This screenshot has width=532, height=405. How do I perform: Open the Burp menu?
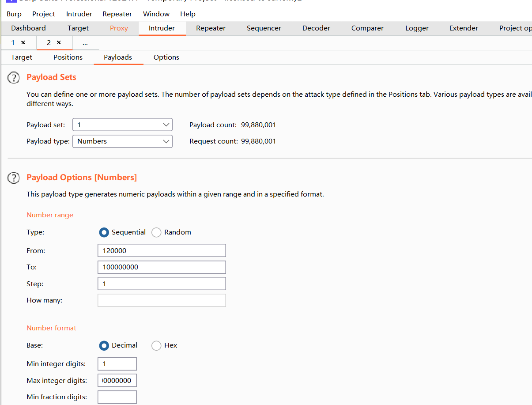pos(14,14)
